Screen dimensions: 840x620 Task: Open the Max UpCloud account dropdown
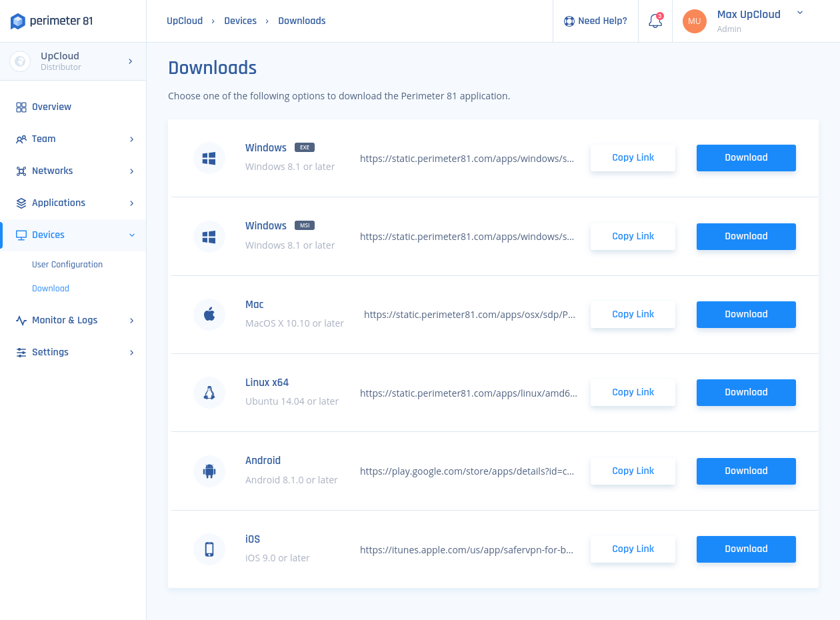[800, 13]
